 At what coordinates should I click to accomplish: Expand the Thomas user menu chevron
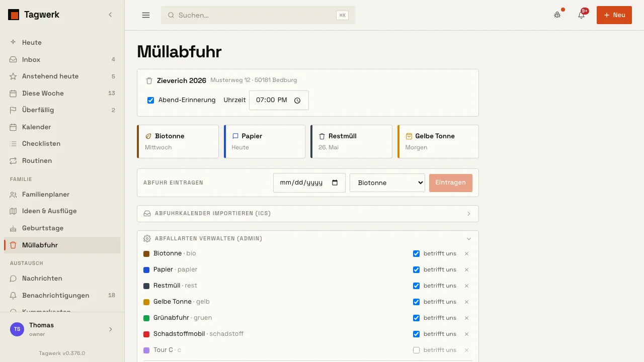(111, 329)
